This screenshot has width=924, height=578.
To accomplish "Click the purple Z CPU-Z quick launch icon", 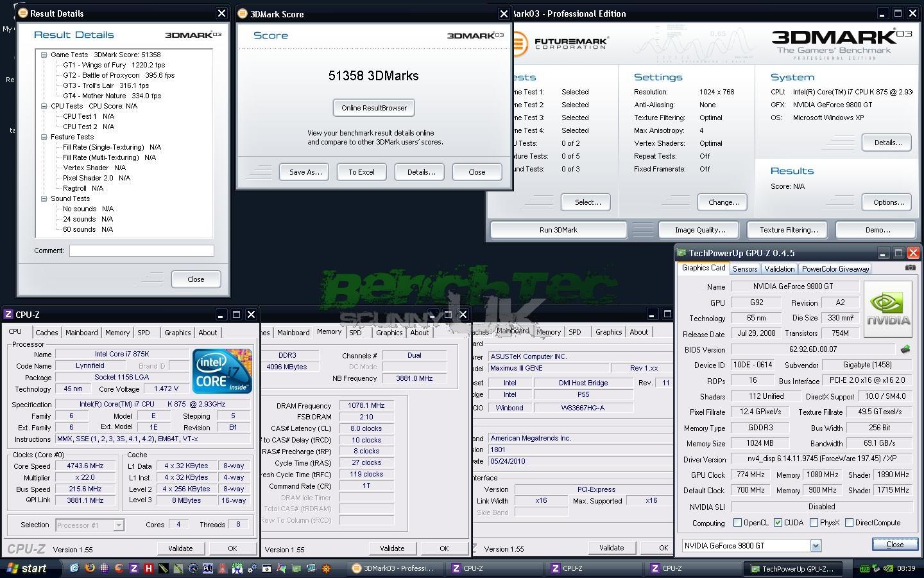I will [133, 568].
